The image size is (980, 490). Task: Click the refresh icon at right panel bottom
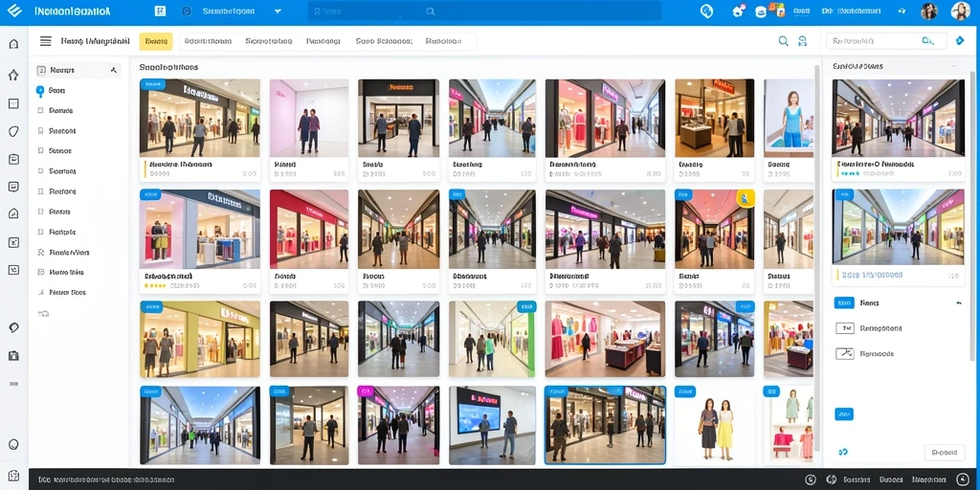(x=842, y=452)
